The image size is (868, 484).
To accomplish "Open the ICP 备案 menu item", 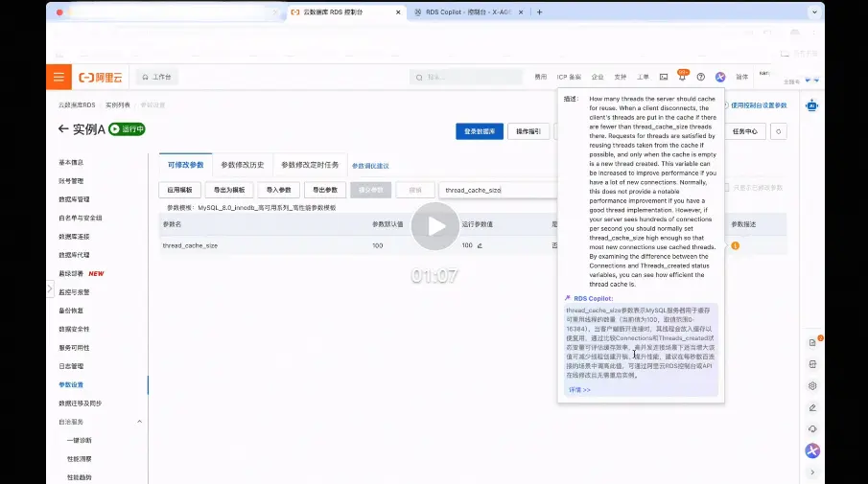I will 569,77.
